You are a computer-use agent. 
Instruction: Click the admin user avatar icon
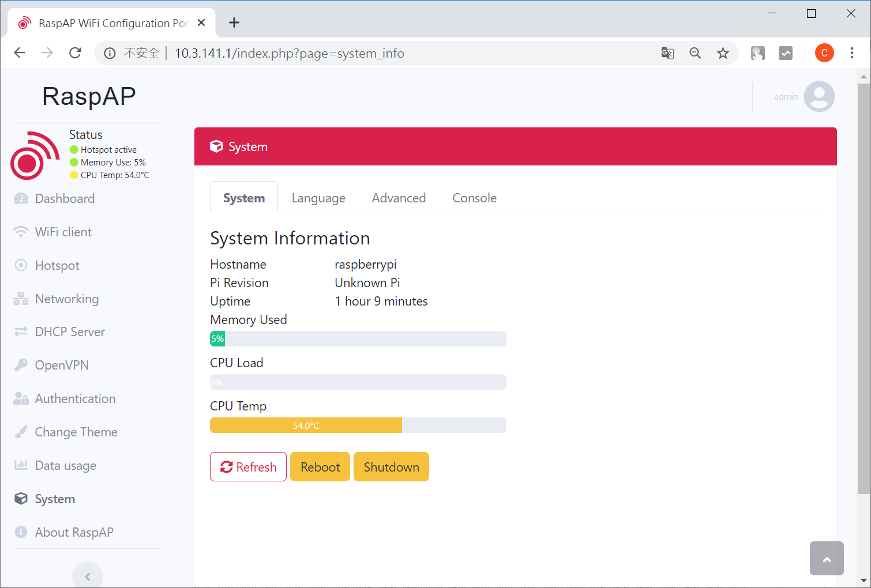819,96
